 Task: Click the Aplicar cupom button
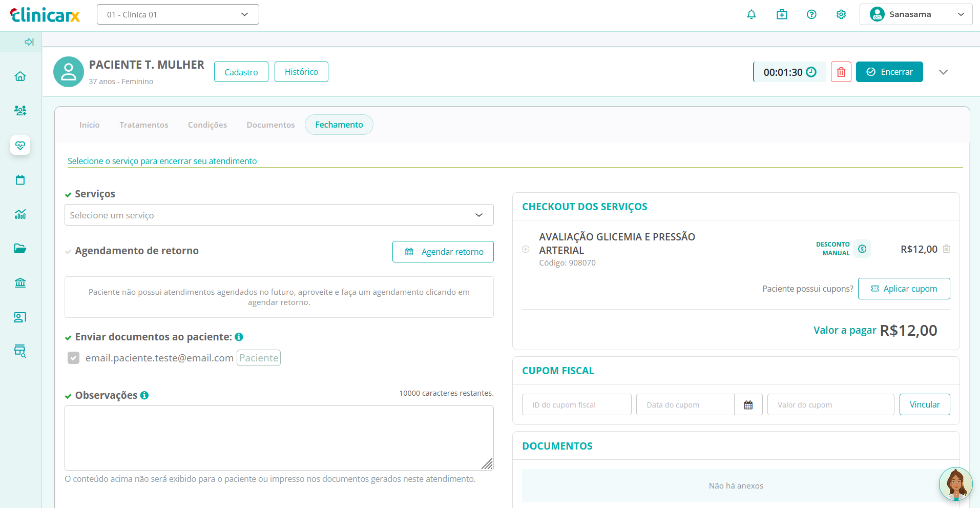coord(904,289)
